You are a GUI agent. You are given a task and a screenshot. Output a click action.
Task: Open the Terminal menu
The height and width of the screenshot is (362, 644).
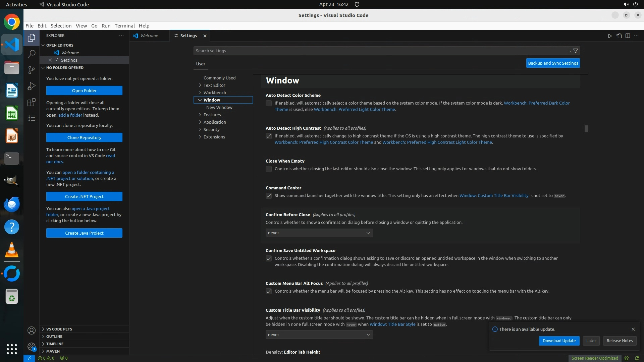[x=124, y=25]
